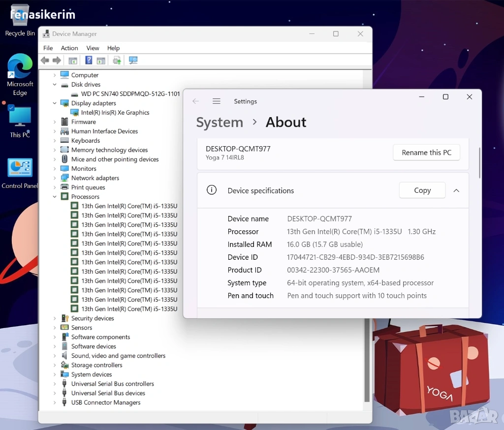Viewport: 504px width, 430px height.
Task: Collapse the Disk drives category
Action: click(x=55, y=85)
